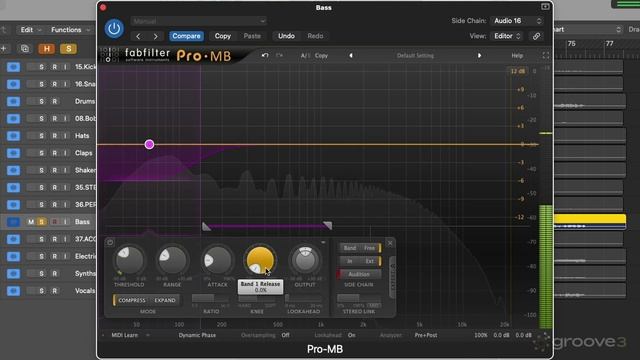Open the FabFilter Help menu

click(517, 56)
